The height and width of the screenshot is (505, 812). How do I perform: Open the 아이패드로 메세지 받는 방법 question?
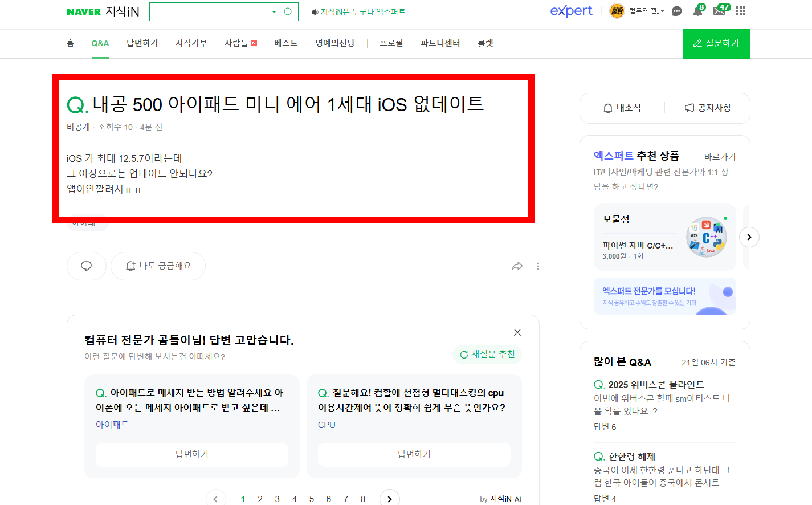click(x=189, y=400)
